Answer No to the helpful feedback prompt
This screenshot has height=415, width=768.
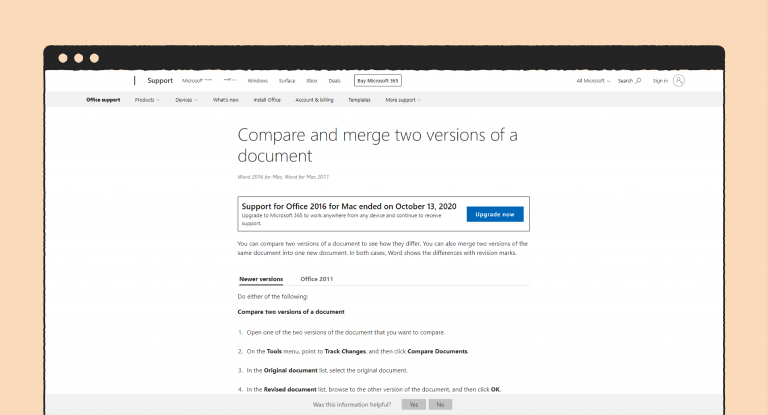tap(440, 404)
